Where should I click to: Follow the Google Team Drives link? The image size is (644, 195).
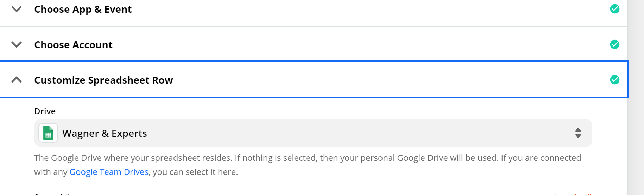pyautogui.click(x=109, y=172)
